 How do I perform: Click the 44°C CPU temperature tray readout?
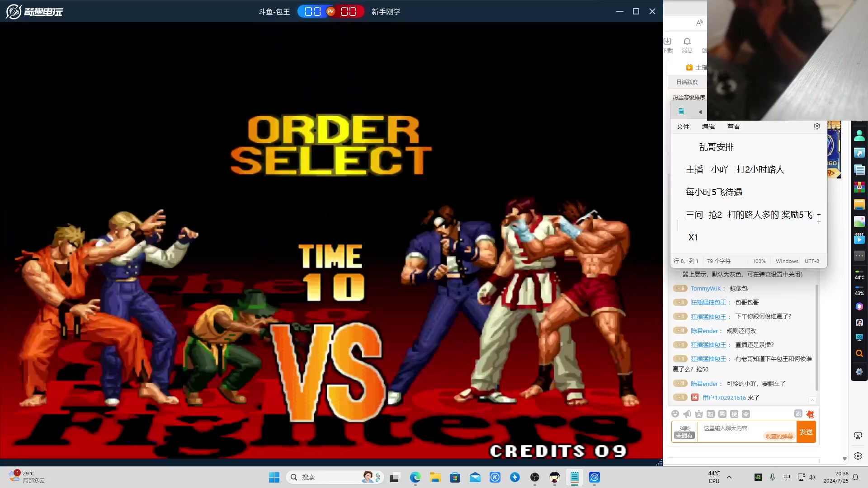[x=714, y=477]
